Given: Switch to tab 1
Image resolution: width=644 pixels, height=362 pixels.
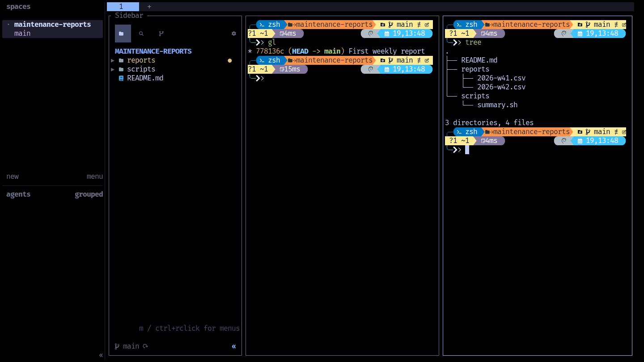Looking at the screenshot, I should (123, 7).
